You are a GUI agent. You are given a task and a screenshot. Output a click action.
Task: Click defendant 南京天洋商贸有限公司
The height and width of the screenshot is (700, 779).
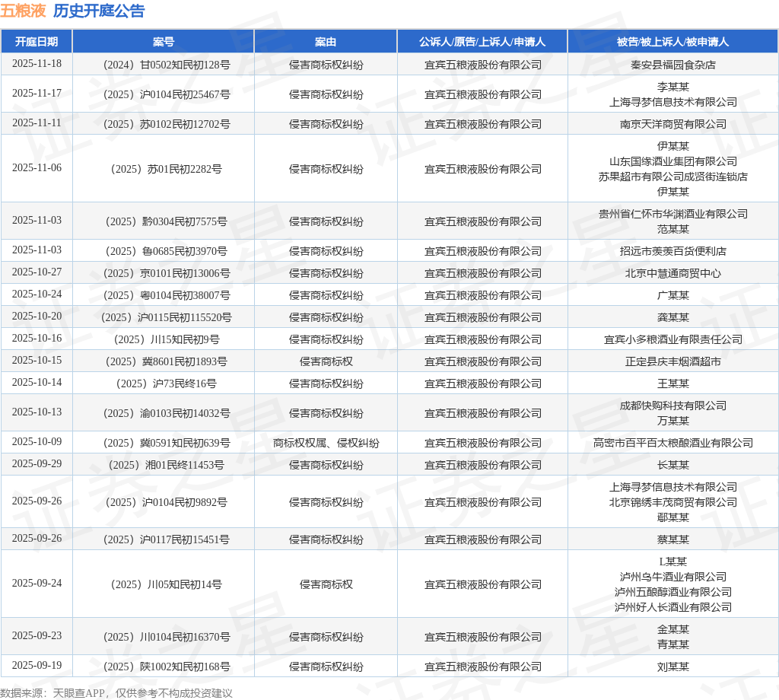tap(673, 124)
